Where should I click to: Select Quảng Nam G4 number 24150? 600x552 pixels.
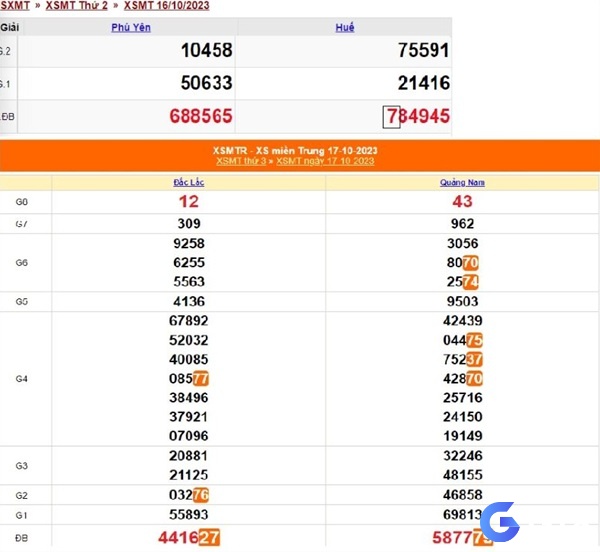click(x=463, y=417)
